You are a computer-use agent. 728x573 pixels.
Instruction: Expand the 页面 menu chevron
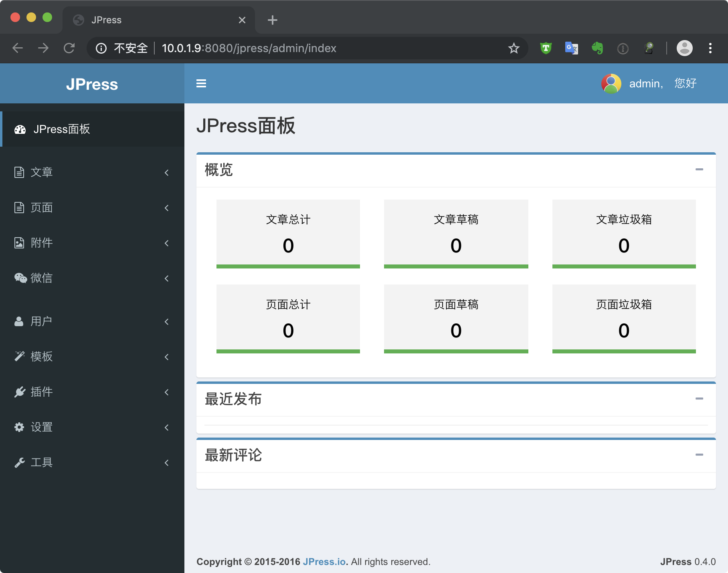click(167, 208)
